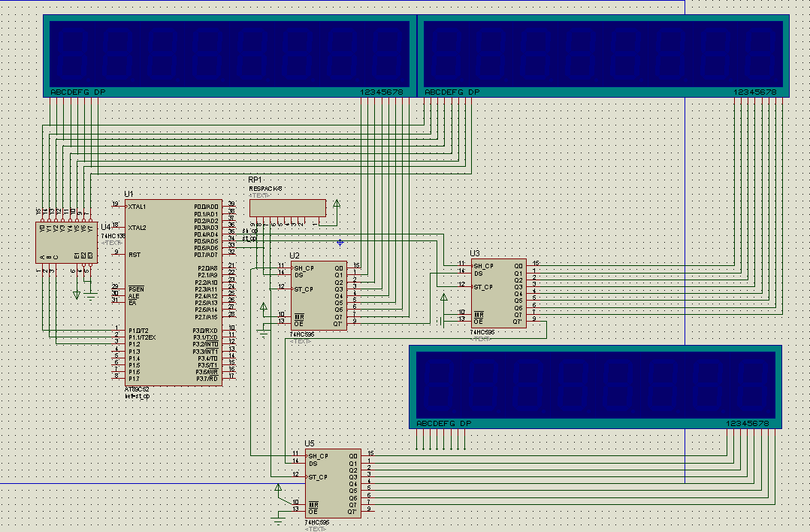Click the 74HC595 part name under U3
This screenshot has width=810, height=532.
tap(482, 332)
